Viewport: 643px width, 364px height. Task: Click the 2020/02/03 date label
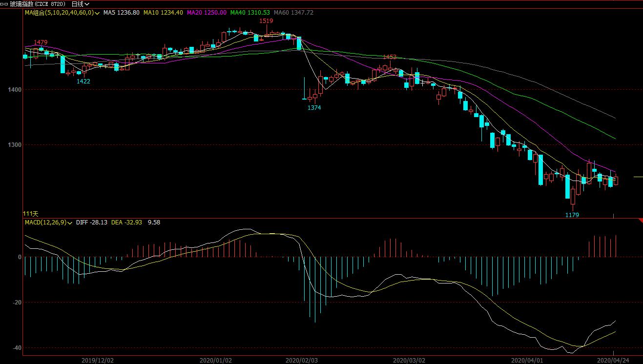tap(301, 361)
